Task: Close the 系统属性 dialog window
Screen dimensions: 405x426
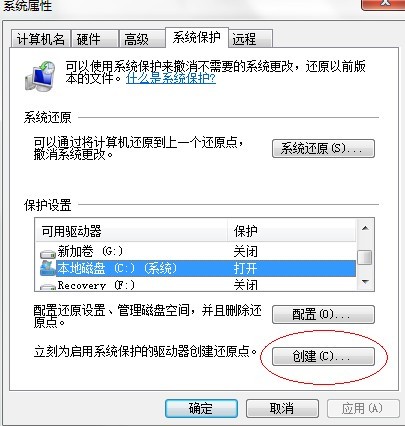Action: coord(383,4)
